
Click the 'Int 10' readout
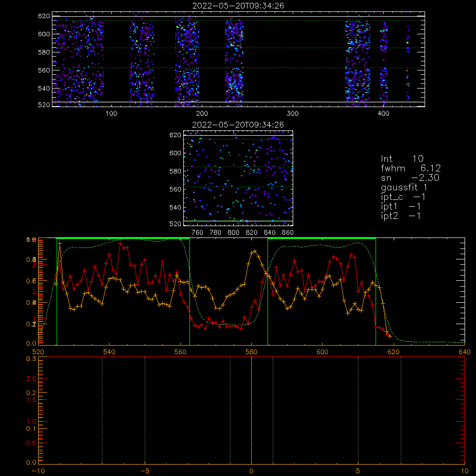pos(402,159)
